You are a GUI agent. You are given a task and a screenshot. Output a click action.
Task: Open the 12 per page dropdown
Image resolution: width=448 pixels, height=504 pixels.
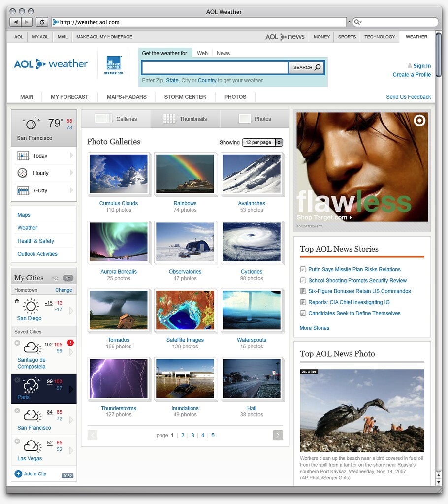(262, 142)
